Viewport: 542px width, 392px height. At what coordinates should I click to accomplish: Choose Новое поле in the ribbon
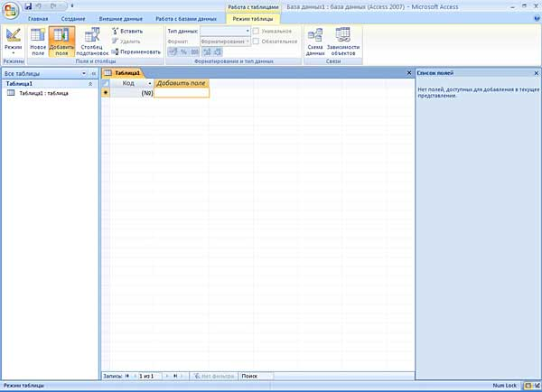38,42
